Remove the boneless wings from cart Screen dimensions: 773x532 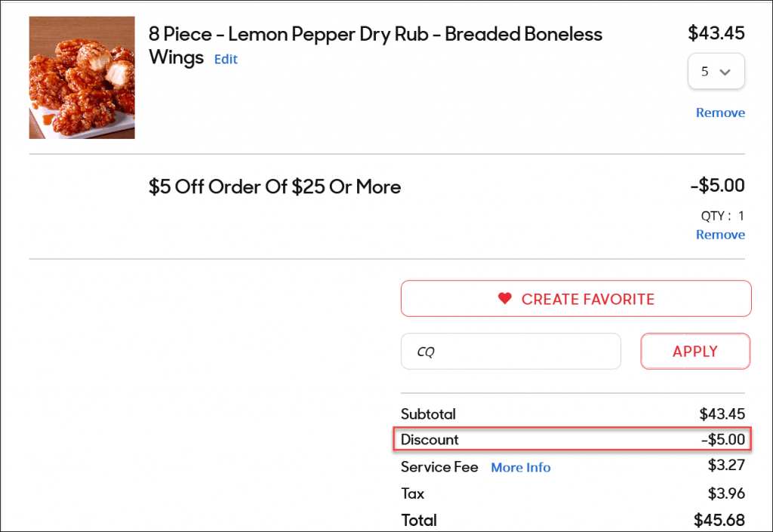720,112
